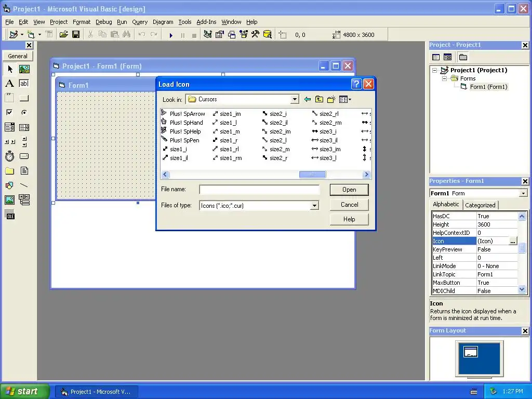Viewport: 532px width, 399px height.
Task: Go back in Load Icon dialog
Action: [308, 99]
